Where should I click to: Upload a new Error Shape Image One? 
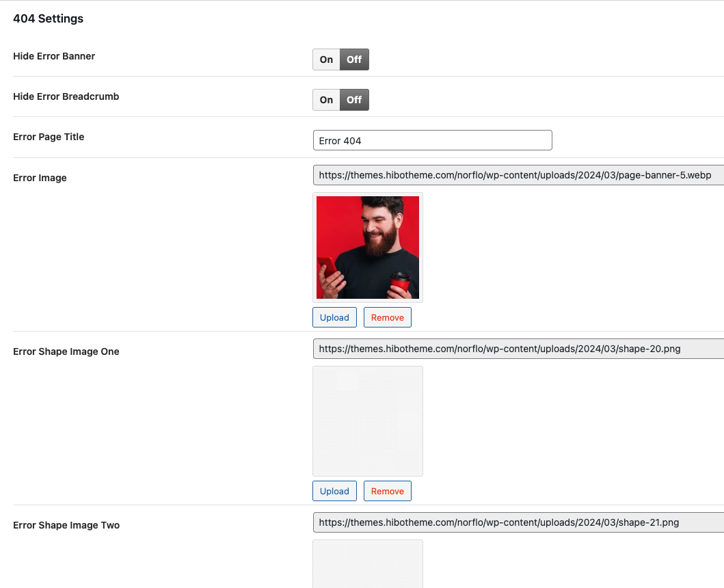[334, 491]
